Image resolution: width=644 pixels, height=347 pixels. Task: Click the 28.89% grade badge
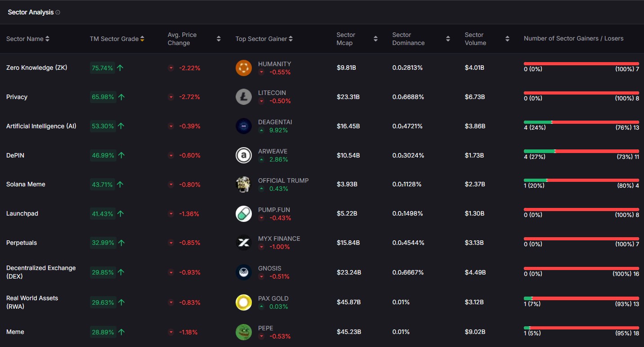click(103, 332)
